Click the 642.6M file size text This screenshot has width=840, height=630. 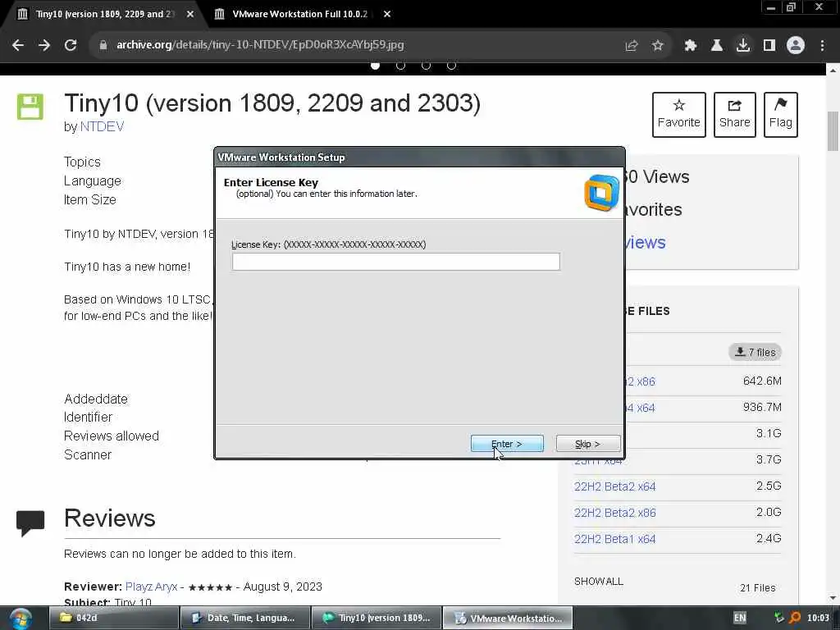(762, 381)
